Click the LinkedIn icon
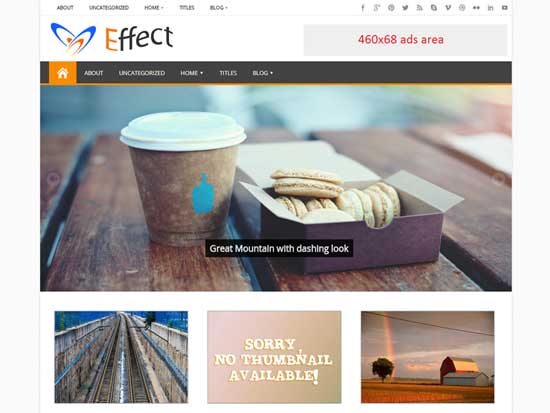This screenshot has width=550, height=413. (x=490, y=8)
